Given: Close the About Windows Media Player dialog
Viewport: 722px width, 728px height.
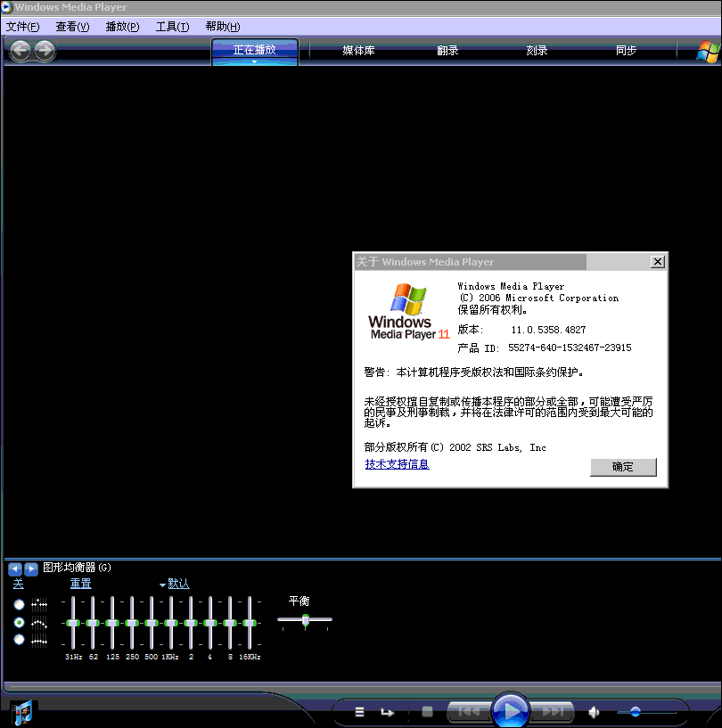Looking at the screenshot, I should (658, 262).
